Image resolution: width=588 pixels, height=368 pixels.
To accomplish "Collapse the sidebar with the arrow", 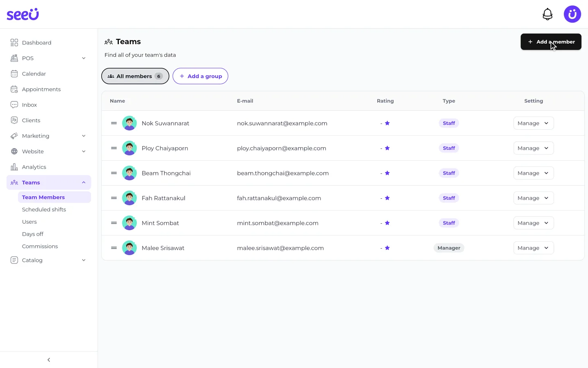I will click(x=49, y=360).
